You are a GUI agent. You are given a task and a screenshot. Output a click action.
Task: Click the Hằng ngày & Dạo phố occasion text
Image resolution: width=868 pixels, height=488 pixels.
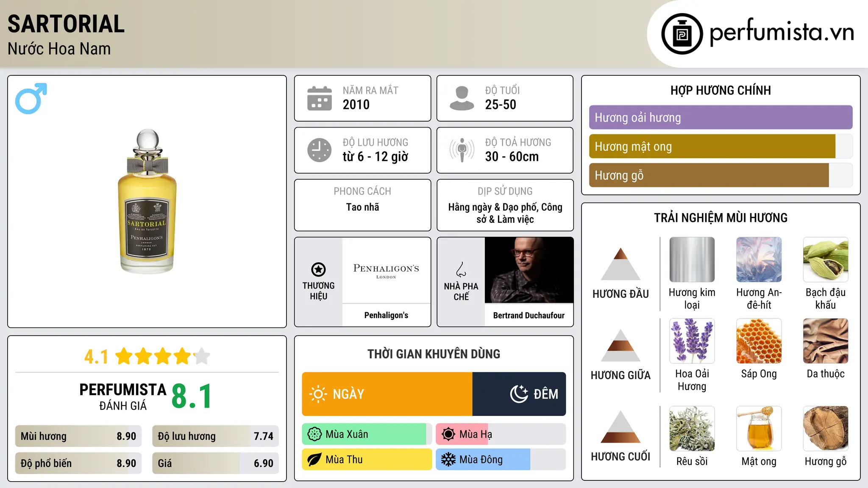coord(505,213)
